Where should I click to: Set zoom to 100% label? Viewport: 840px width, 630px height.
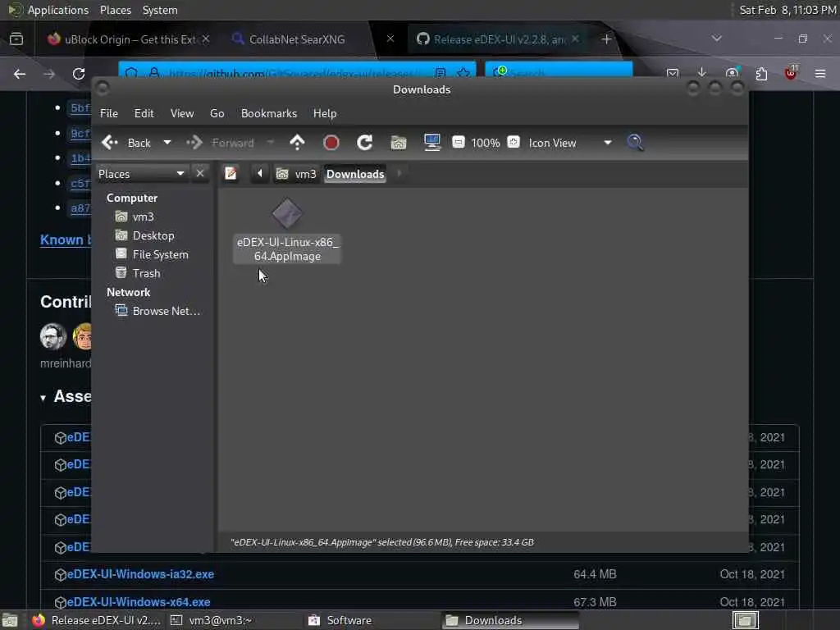click(486, 143)
